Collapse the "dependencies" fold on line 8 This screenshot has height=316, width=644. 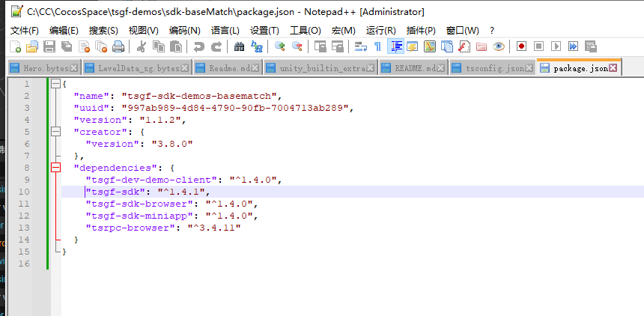pos(55,168)
